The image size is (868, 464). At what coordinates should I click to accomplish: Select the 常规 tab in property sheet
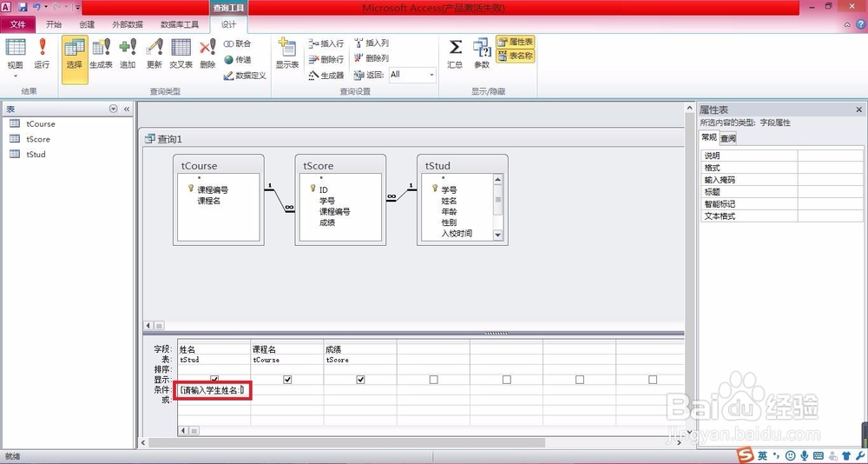pos(709,137)
